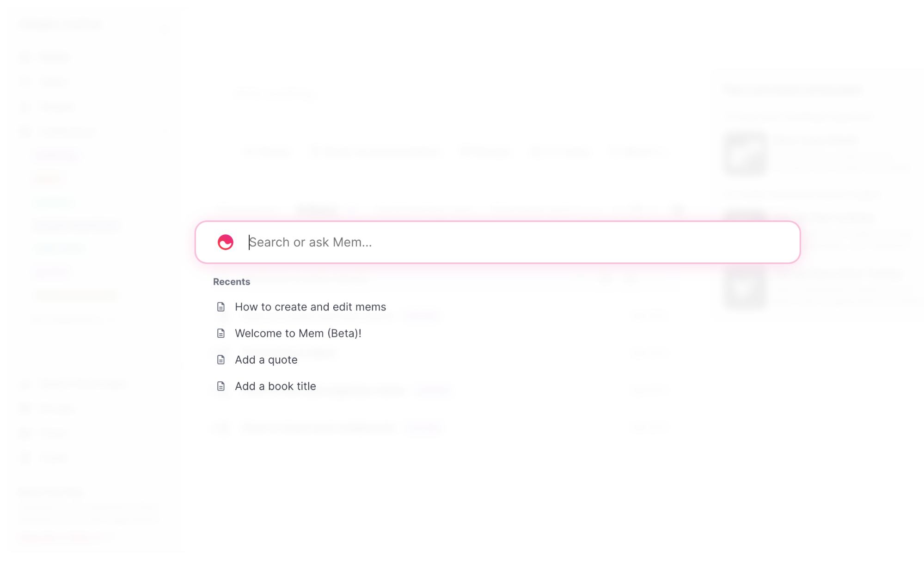Select the rightmost filter tab in the background
The image size is (924, 561).
tap(639, 152)
